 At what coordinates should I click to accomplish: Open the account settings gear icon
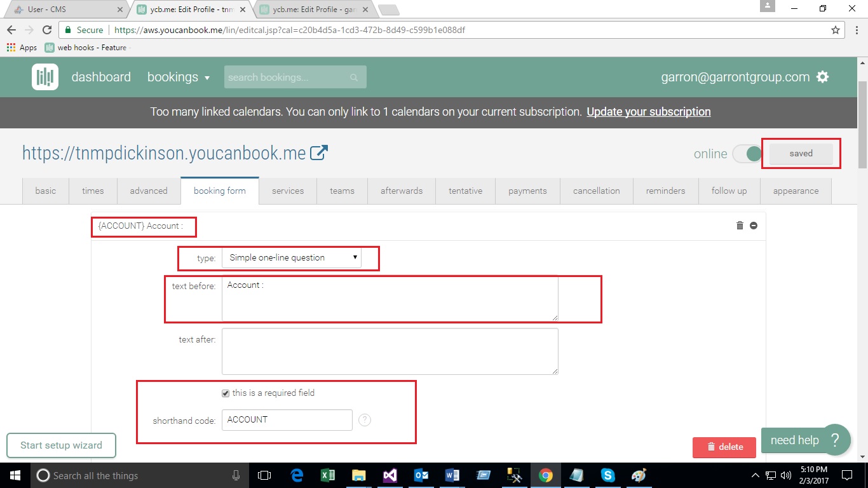(823, 77)
